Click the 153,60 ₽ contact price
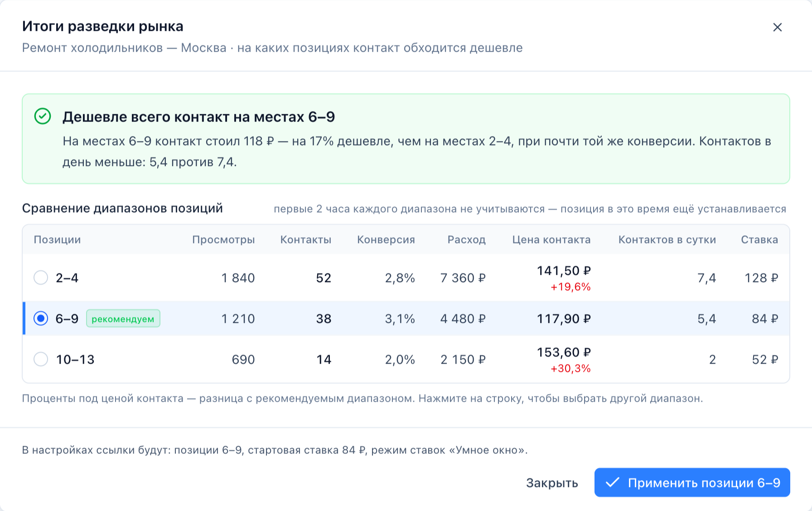The width and height of the screenshot is (812, 511). pyautogui.click(x=564, y=352)
